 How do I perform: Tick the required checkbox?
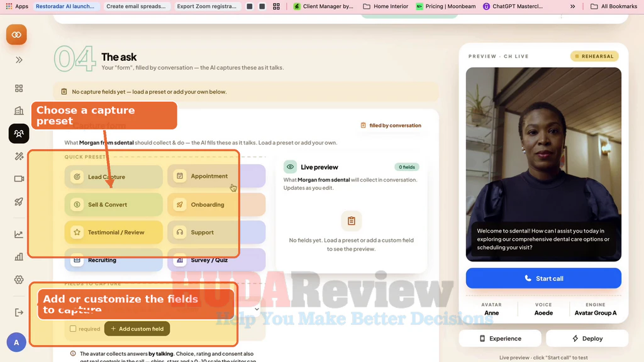(73, 329)
